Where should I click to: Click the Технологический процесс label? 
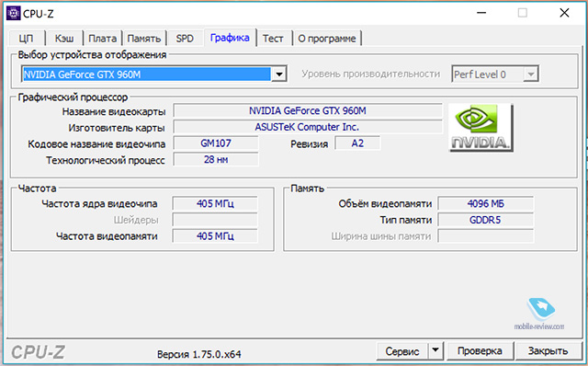pyautogui.click(x=106, y=160)
